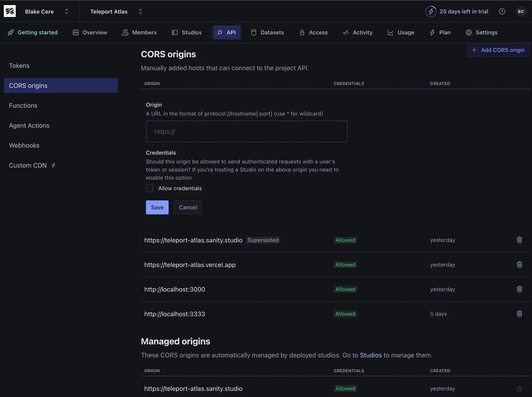Open Functions in the sidebar
Viewport: 532px width, 397px height.
coord(61,105)
